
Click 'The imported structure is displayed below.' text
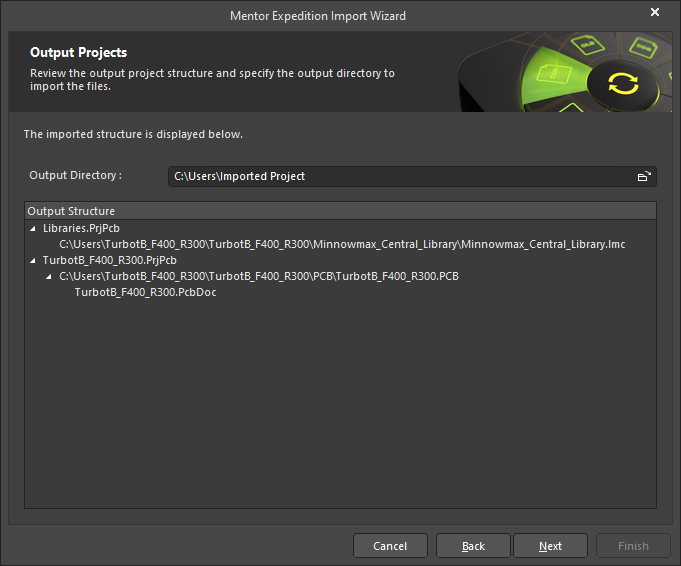(133, 134)
